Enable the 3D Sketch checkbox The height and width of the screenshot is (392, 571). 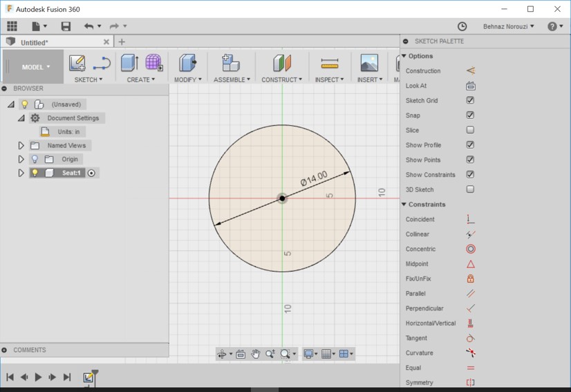(x=470, y=189)
